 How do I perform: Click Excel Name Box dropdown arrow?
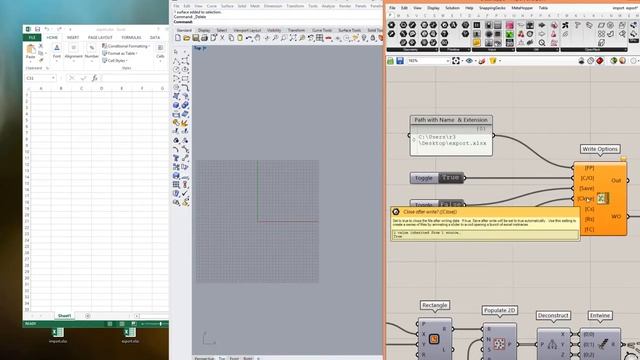coord(53,78)
